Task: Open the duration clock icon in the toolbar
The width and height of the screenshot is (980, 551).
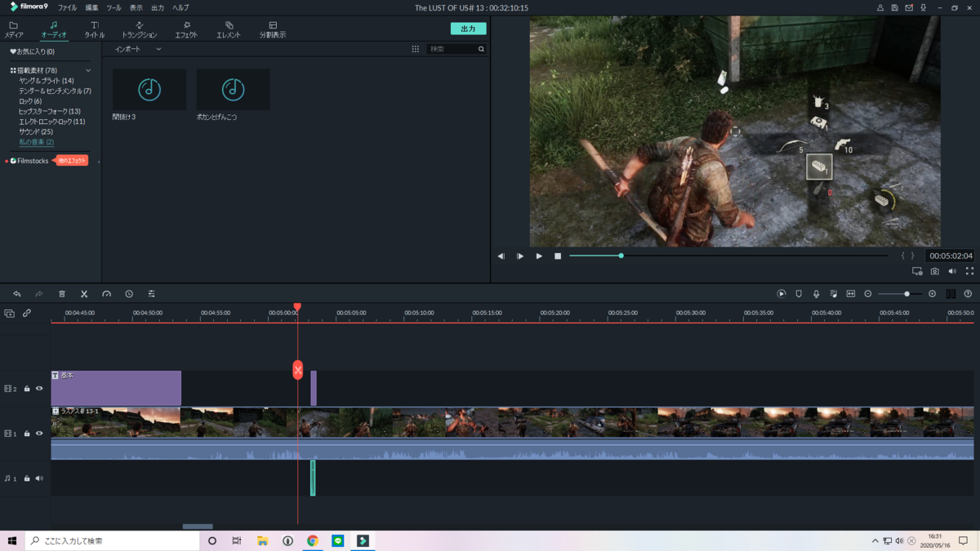Action: click(x=129, y=294)
